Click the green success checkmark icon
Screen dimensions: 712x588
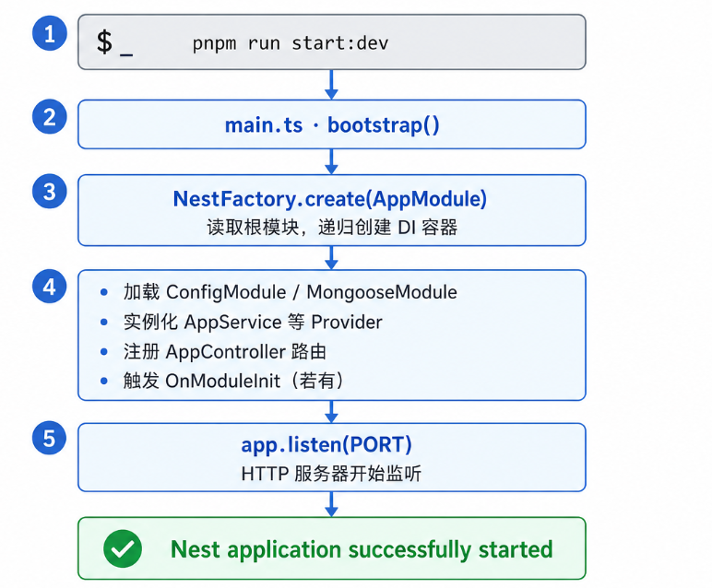coord(123,548)
